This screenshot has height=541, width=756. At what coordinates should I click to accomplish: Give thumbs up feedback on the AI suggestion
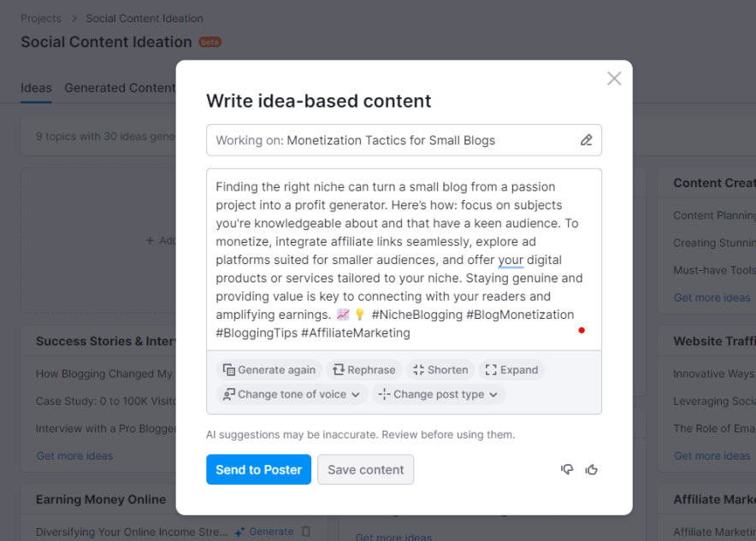(x=591, y=469)
